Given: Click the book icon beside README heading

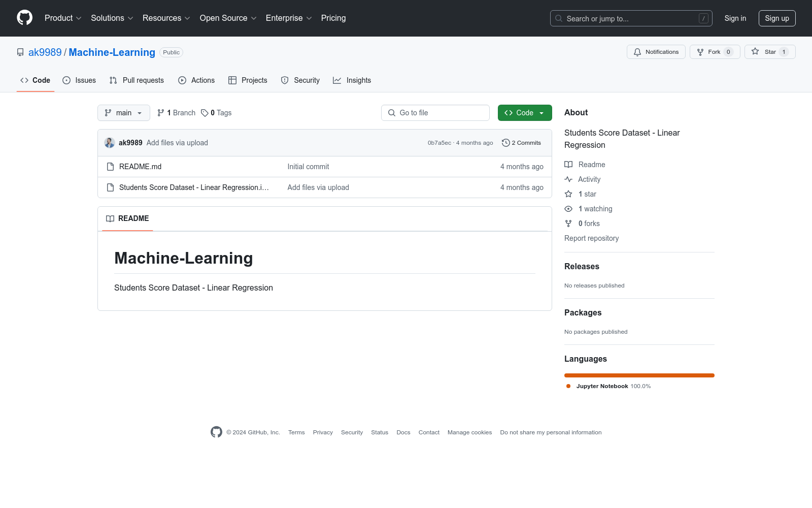Looking at the screenshot, I should coord(110,218).
